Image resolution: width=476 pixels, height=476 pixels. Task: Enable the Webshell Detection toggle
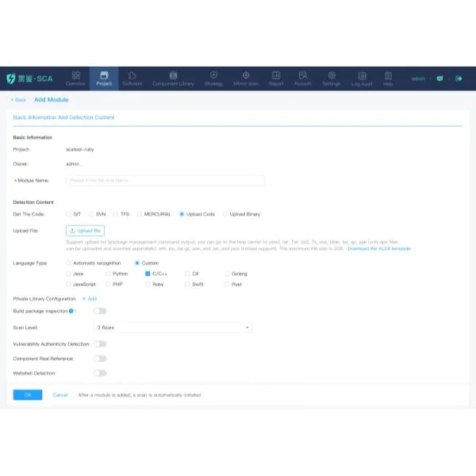pos(100,373)
